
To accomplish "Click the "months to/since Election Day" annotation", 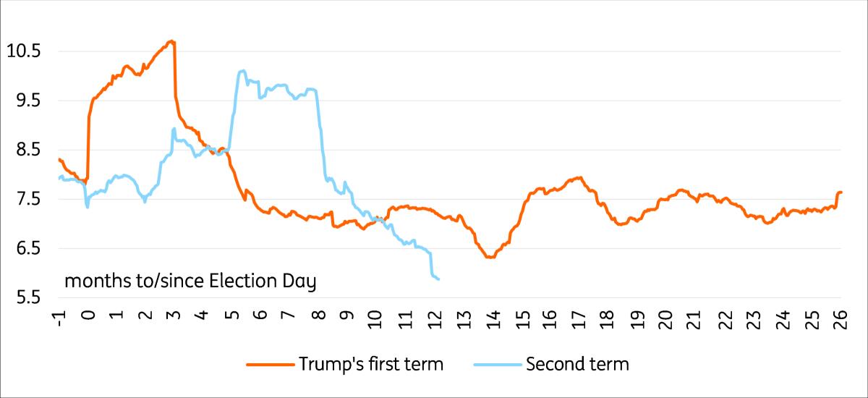I will tap(191, 281).
